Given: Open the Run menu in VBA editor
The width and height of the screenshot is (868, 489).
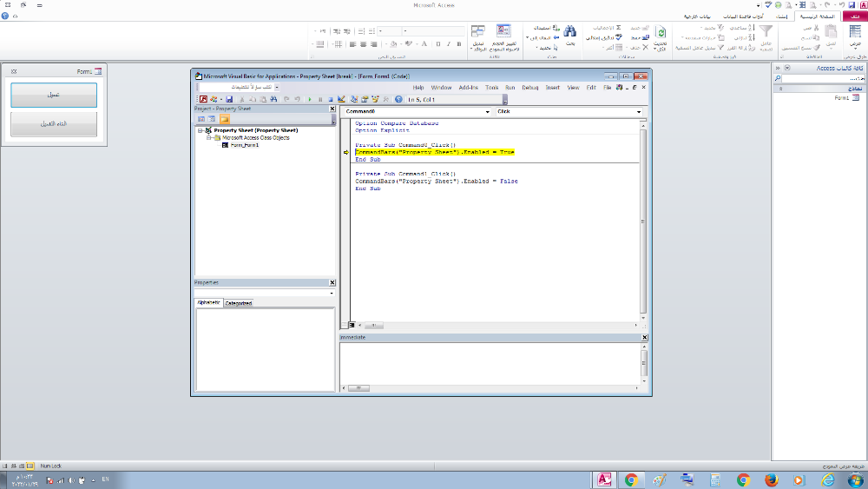Looking at the screenshot, I should point(510,88).
